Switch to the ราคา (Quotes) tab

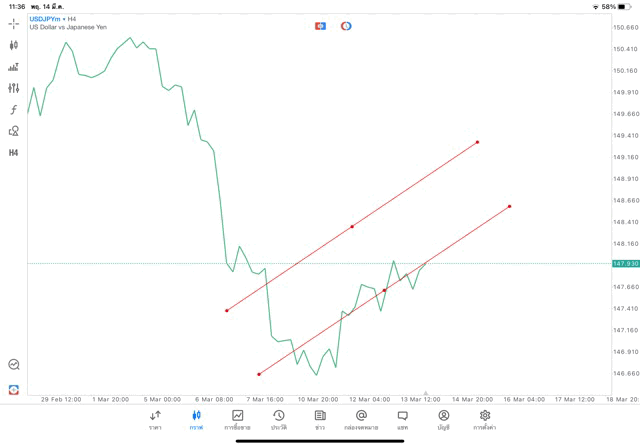coord(155,419)
